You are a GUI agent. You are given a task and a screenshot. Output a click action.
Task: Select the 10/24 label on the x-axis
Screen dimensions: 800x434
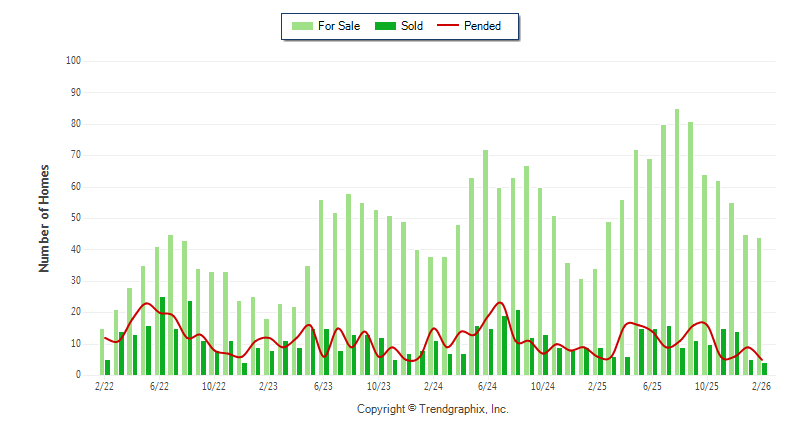542,385
